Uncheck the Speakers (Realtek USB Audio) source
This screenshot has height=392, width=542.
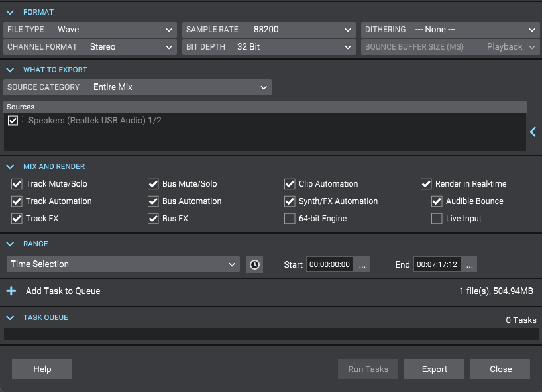[x=13, y=121]
